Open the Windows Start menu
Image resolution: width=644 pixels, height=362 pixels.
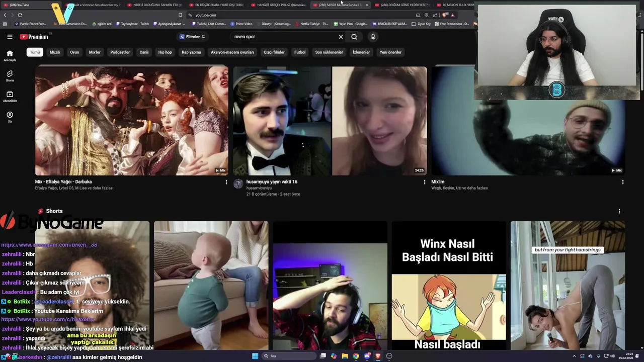pos(255,356)
